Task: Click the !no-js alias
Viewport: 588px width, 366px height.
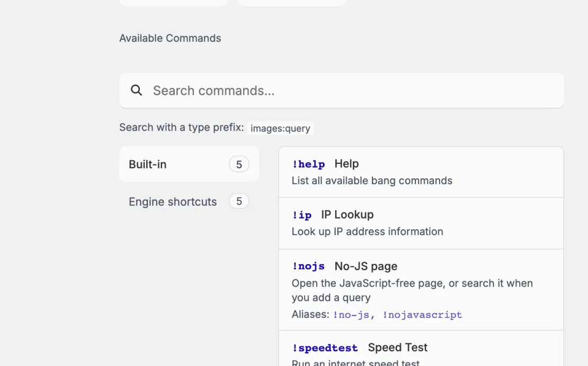Action: pos(351,315)
